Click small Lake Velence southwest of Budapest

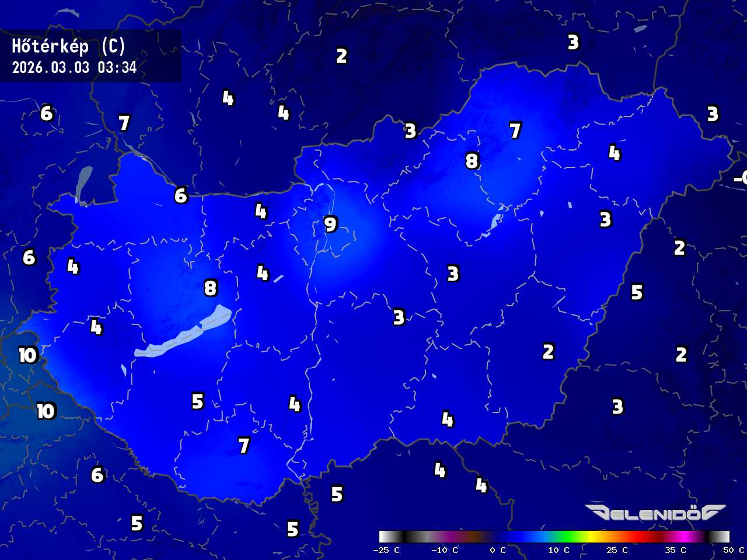click(x=278, y=279)
